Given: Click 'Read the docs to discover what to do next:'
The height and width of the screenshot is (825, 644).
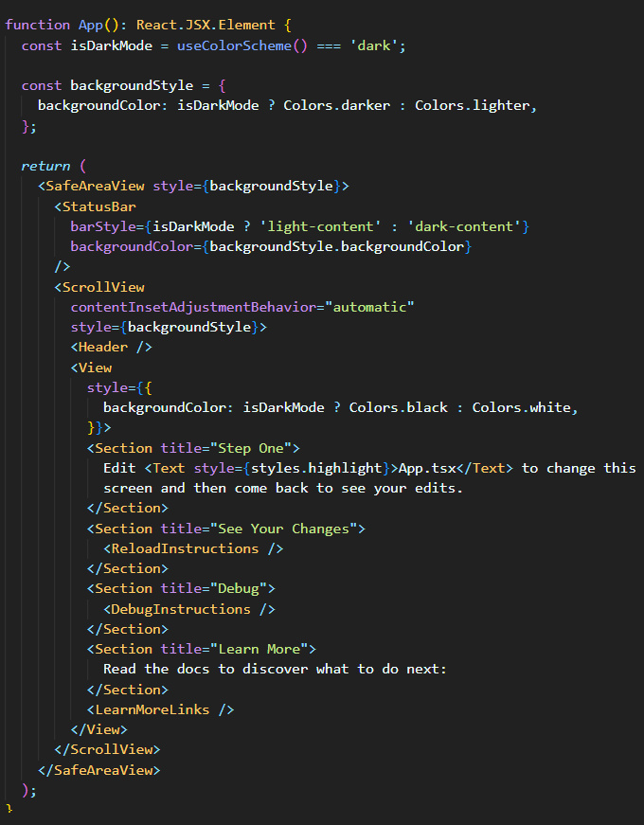Looking at the screenshot, I should point(275,670).
